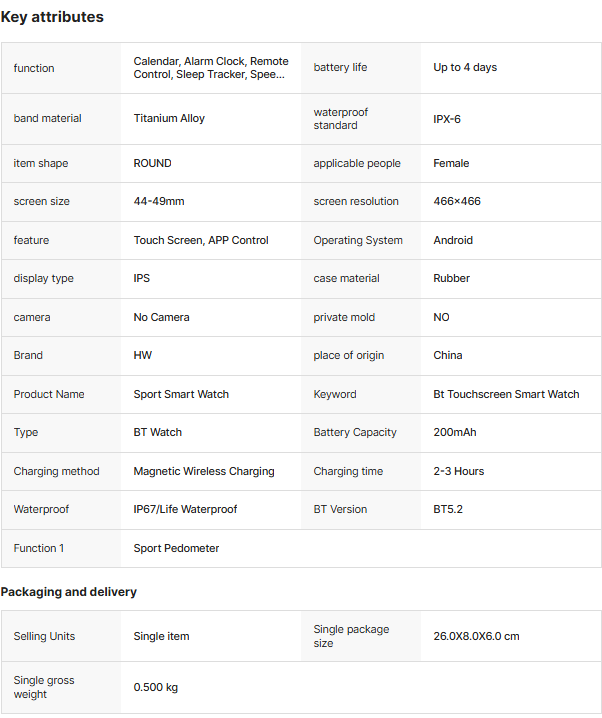Select the '466×466' screen resolution value

[457, 201]
